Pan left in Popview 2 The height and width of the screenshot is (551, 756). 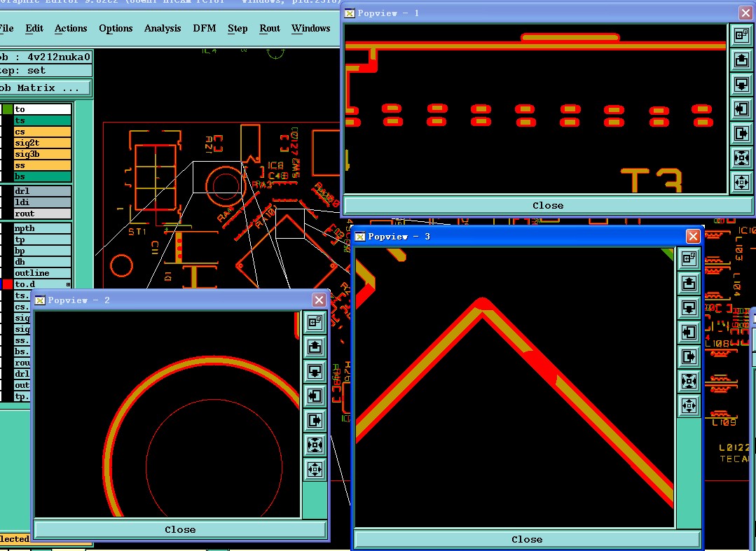[315, 396]
